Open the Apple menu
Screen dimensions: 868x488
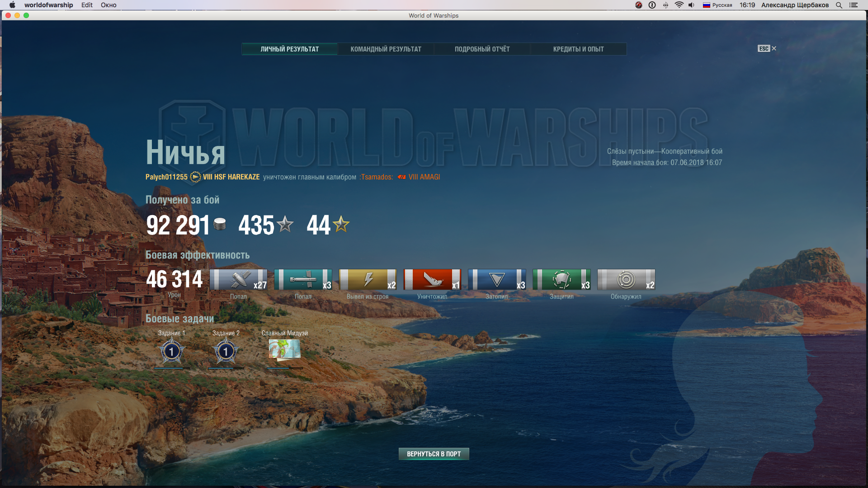[12, 5]
